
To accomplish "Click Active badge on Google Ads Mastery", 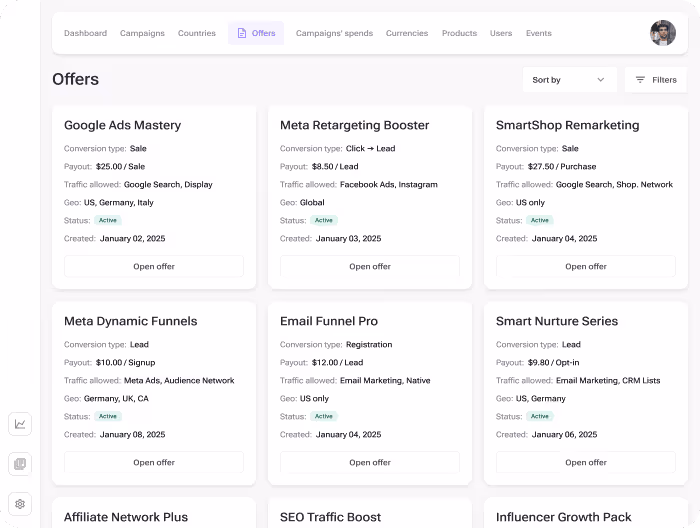I will (108, 220).
